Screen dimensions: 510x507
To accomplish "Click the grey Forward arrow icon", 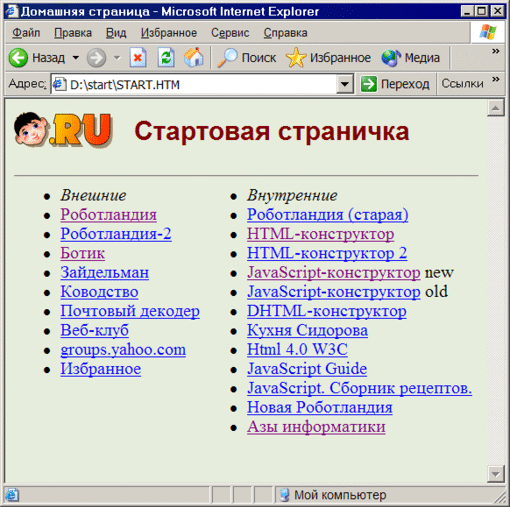I will 96,58.
